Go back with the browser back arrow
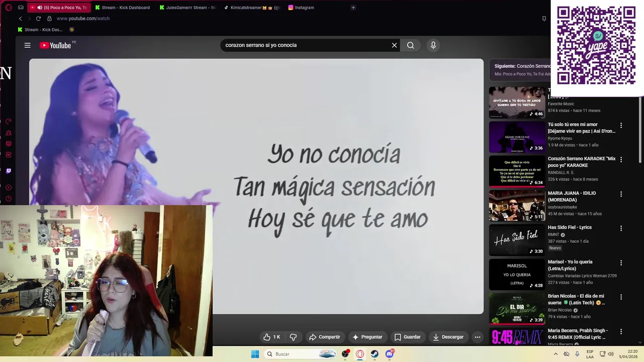The image size is (644, 362). coord(20,19)
